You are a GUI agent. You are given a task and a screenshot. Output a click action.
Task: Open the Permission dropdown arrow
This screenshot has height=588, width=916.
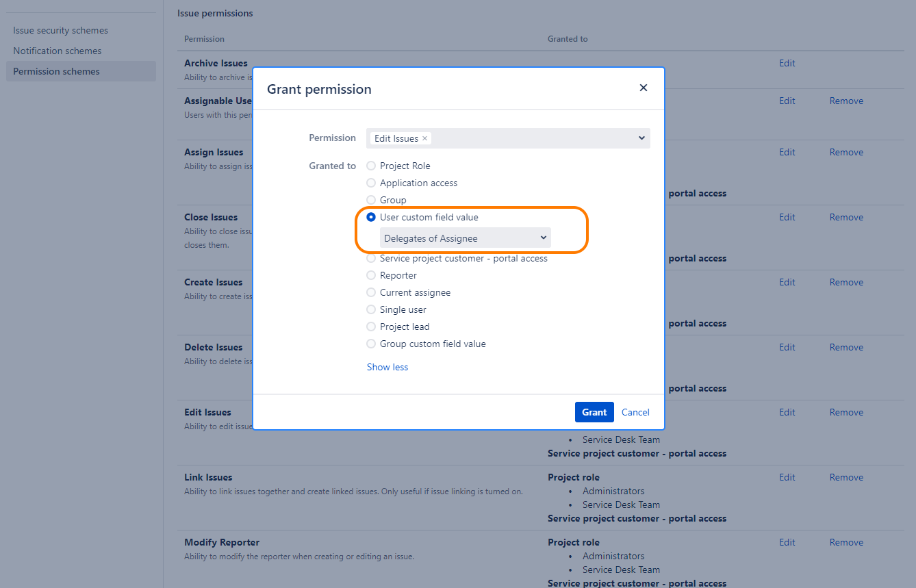pyautogui.click(x=641, y=138)
